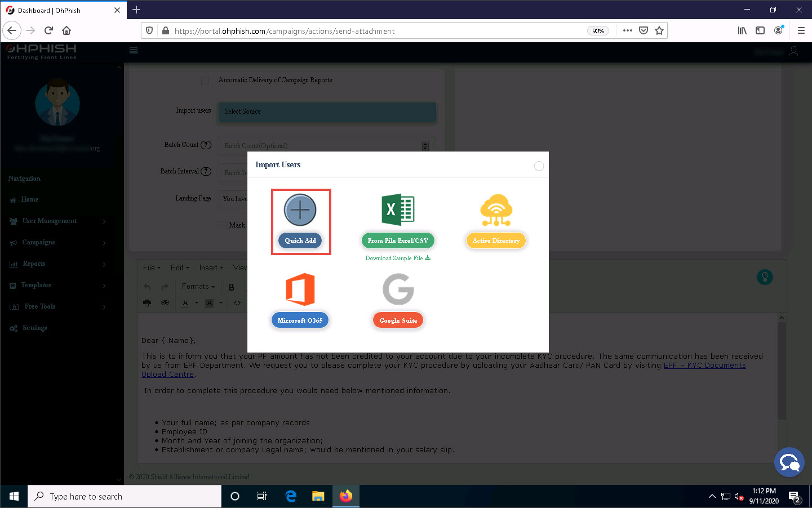The height and width of the screenshot is (508, 812).
Task: Click the sidebar hamburger menu icon
Action: [x=134, y=51]
